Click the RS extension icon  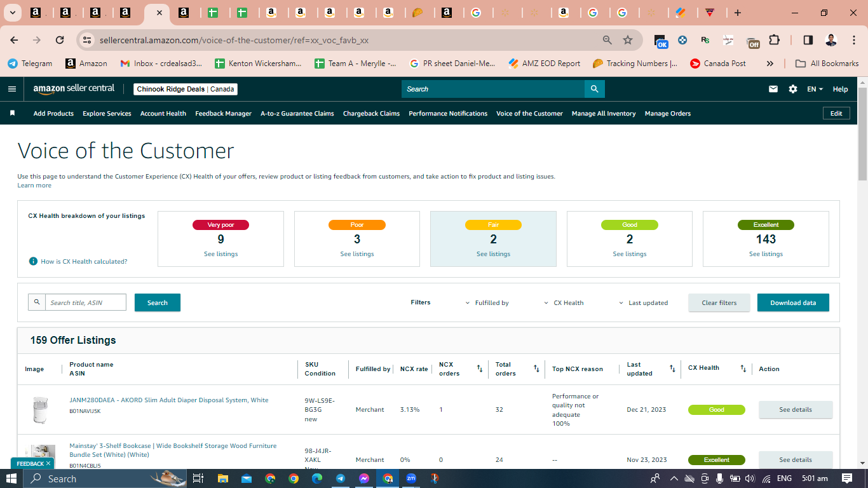pyautogui.click(x=705, y=40)
